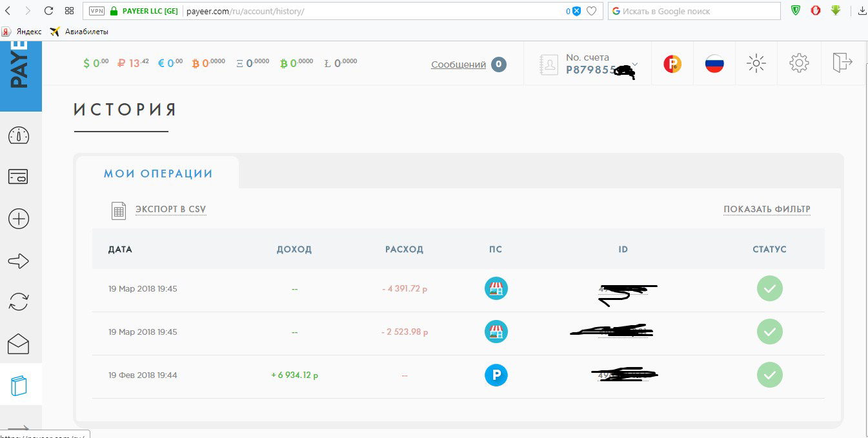
Task: Click the browser downloads arrow icon
Action: (862, 11)
